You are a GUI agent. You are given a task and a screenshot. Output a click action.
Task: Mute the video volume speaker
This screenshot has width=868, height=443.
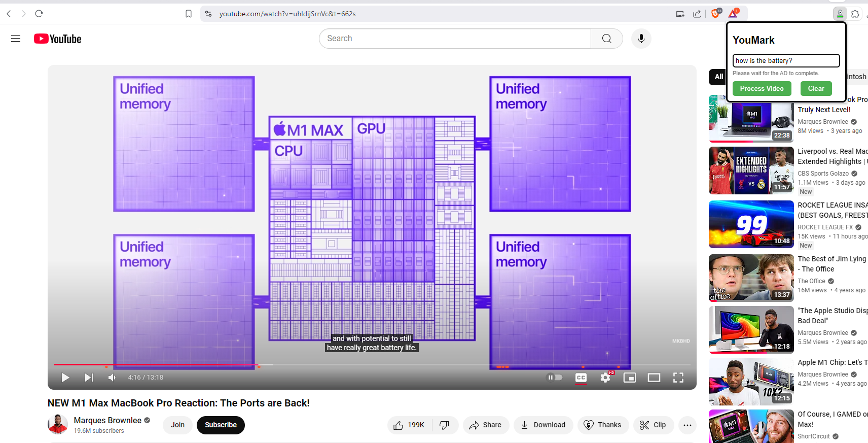click(112, 378)
